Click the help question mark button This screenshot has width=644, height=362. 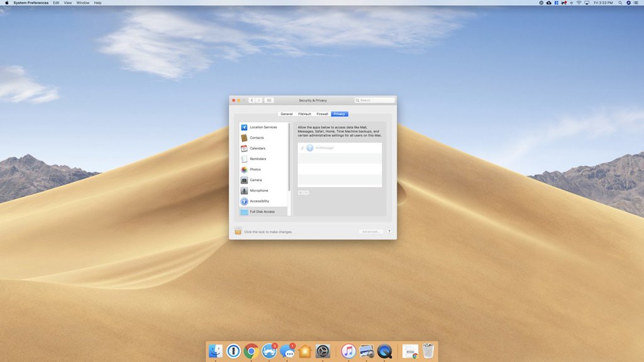pos(389,231)
